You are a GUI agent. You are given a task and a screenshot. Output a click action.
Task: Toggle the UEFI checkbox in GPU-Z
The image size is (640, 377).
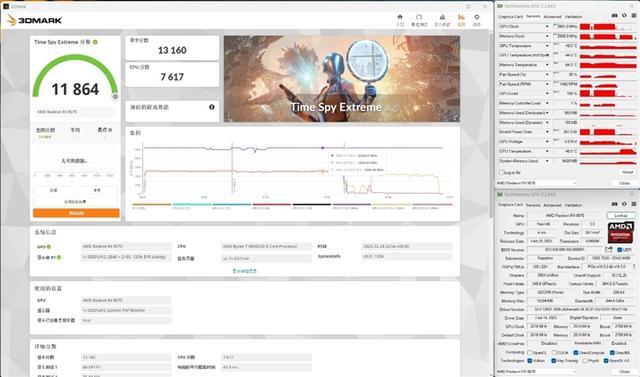[x=619, y=249]
